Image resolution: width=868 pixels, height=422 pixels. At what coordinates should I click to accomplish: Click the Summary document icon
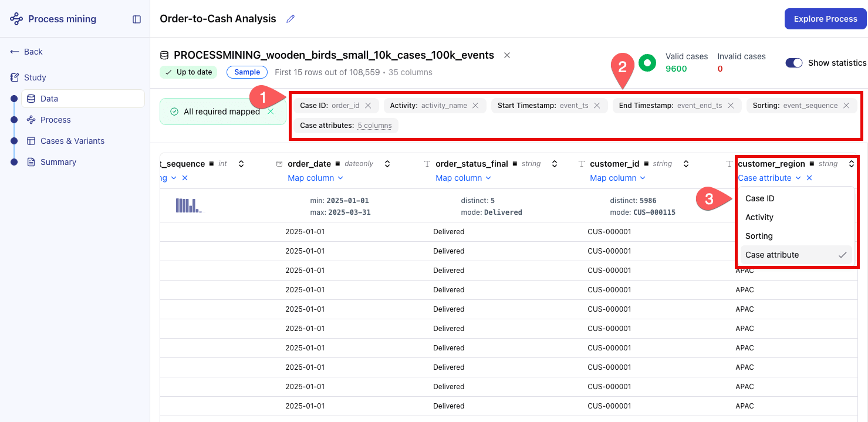(x=31, y=162)
